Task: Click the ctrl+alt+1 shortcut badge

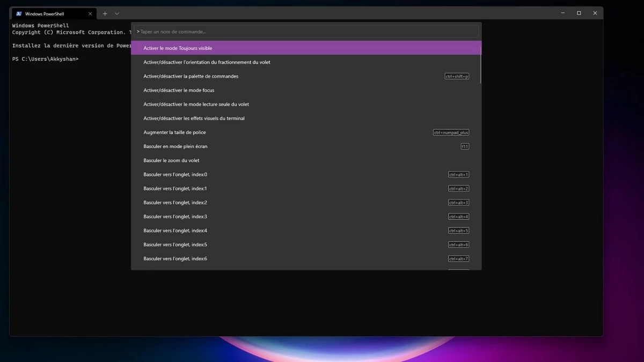Action: (459, 174)
